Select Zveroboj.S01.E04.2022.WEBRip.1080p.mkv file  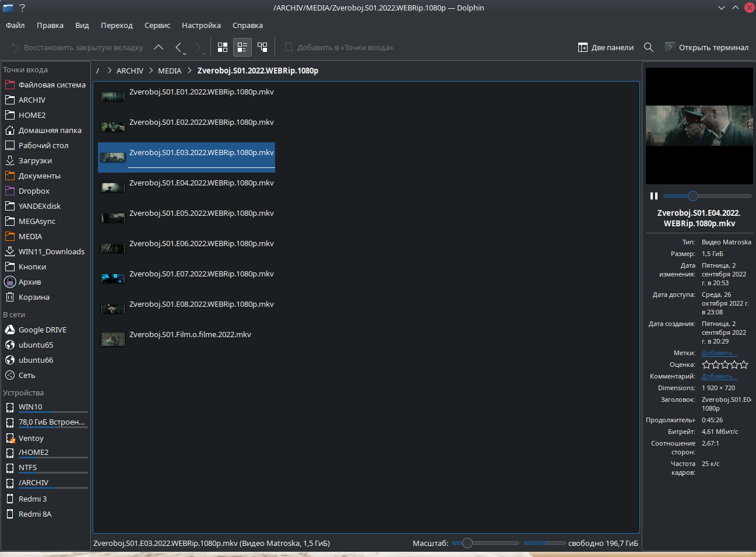pos(187,188)
